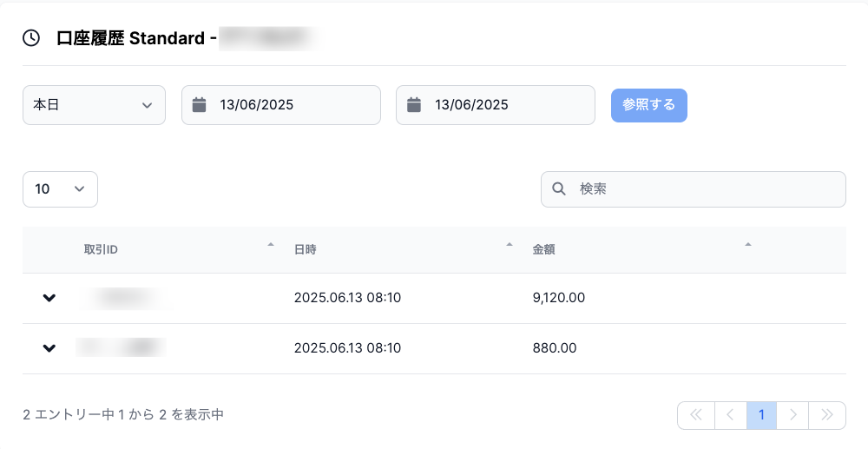Click the 参照する button

pyautogui.click(x=648, y=105)
